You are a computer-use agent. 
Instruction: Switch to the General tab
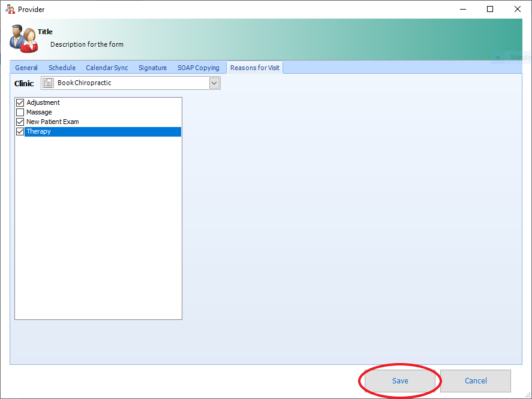click(x=26, y=68)
